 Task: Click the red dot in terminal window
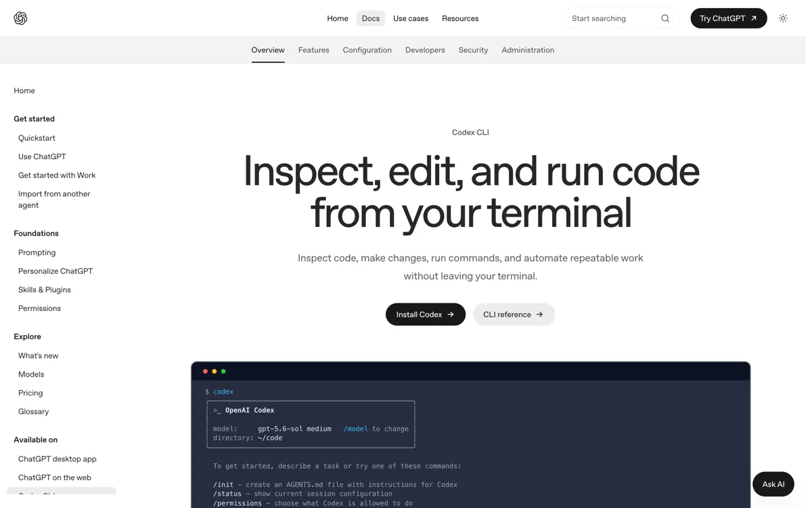[205, 371]
